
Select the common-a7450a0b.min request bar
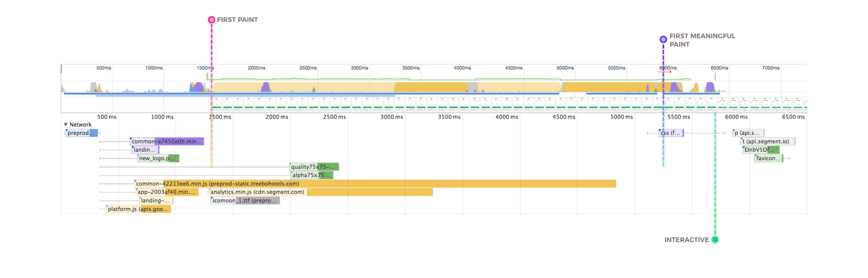click(x=167, y=141)
